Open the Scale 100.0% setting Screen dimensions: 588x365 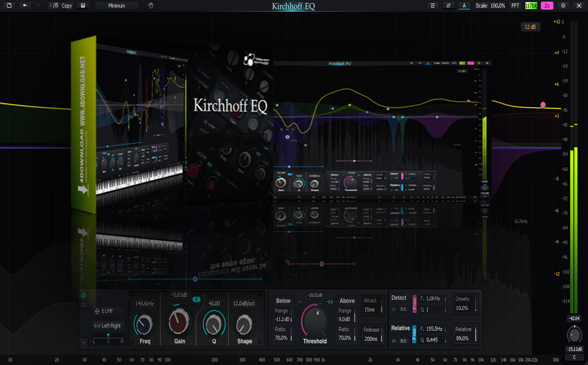click(x=490, y=6)
